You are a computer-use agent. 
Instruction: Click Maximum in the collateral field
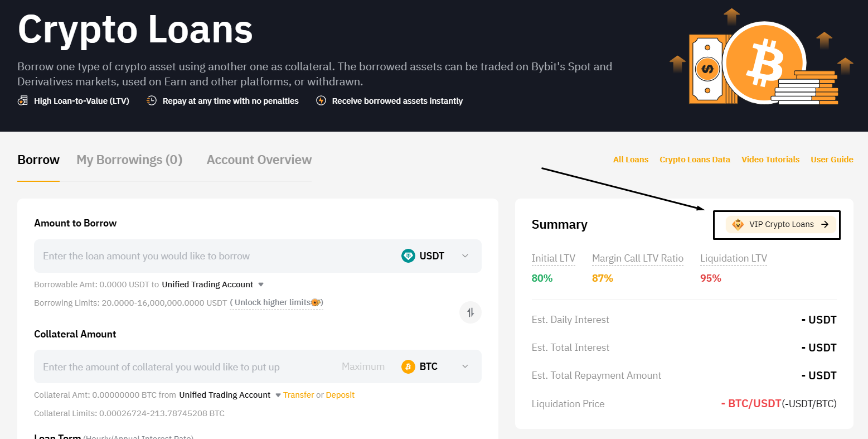363,366
